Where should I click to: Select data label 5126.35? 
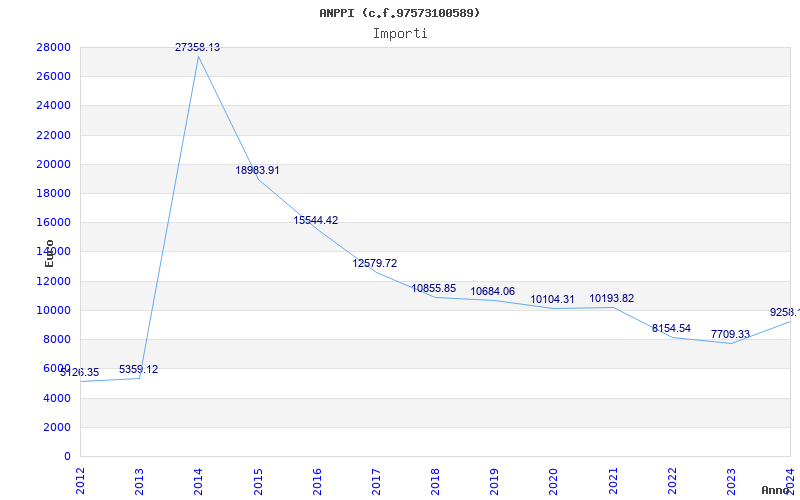tap(80, 372)
